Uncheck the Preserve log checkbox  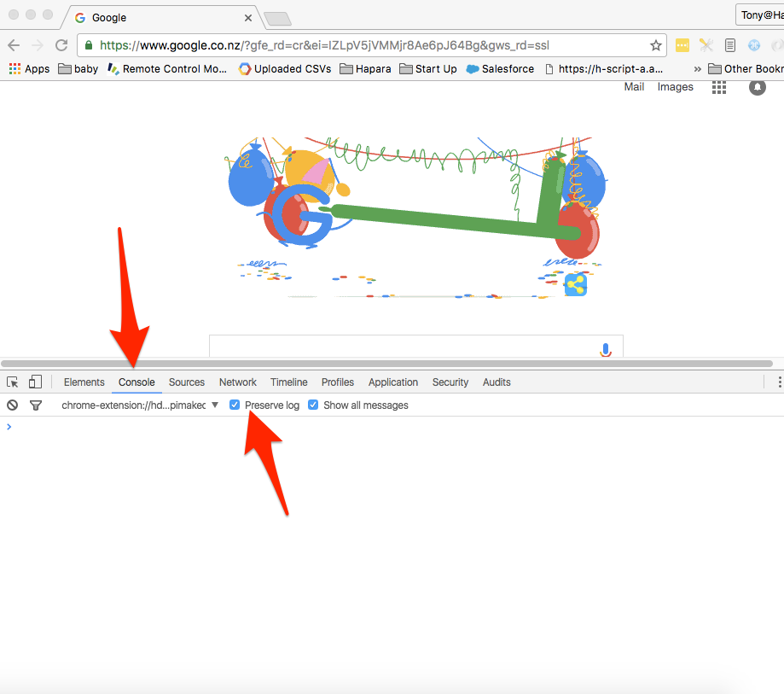(235, 405)
